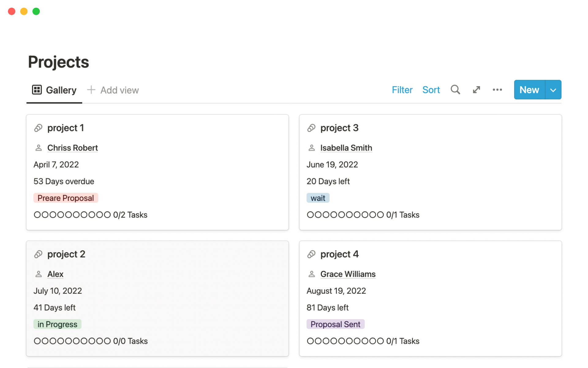Open the three-dot more options menu
The image size is (588, 368).
click(497, 90)
